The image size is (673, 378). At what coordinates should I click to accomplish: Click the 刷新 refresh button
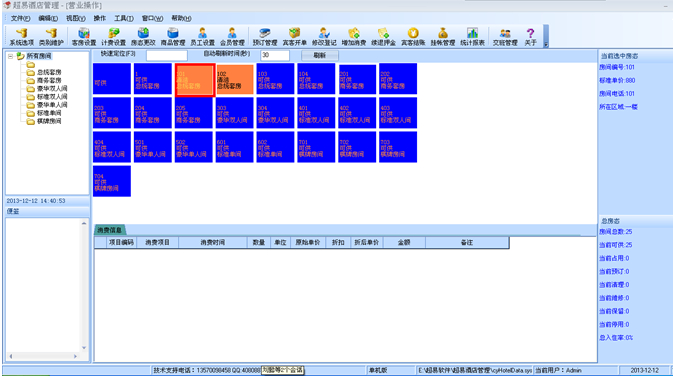[x=320, y=55]
